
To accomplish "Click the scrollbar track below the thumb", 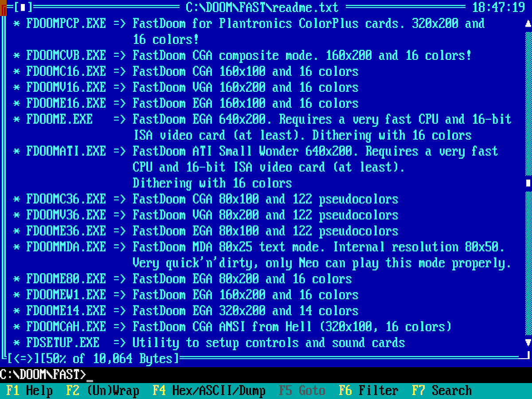I will click(x=528, y=264).
